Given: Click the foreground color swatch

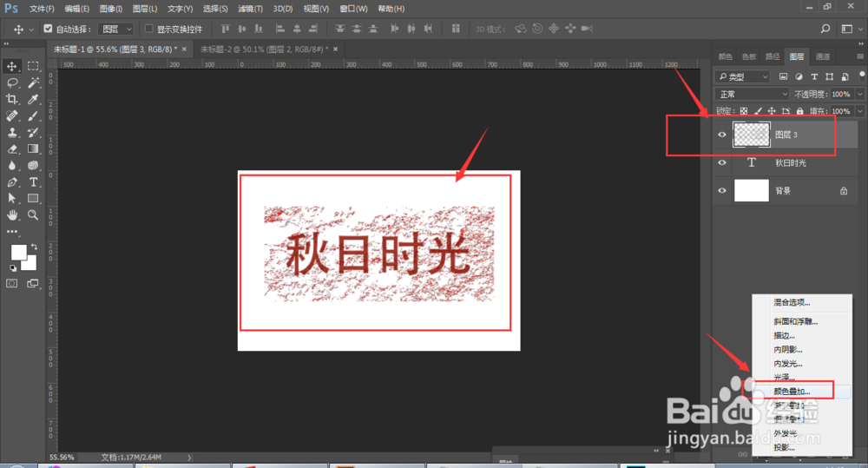Looking at the screenshot, I should pos(18,253).
